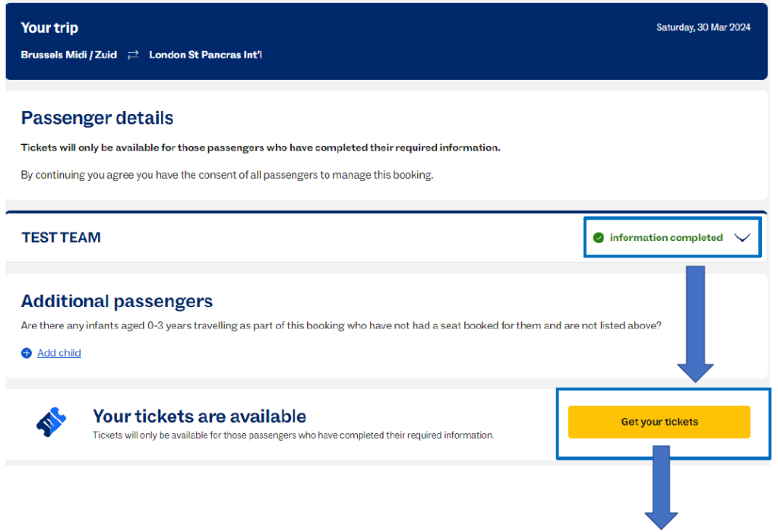Click the green checkmark completion icon
The height and width of the screenshot is (532, 778).
pos(599,238)
